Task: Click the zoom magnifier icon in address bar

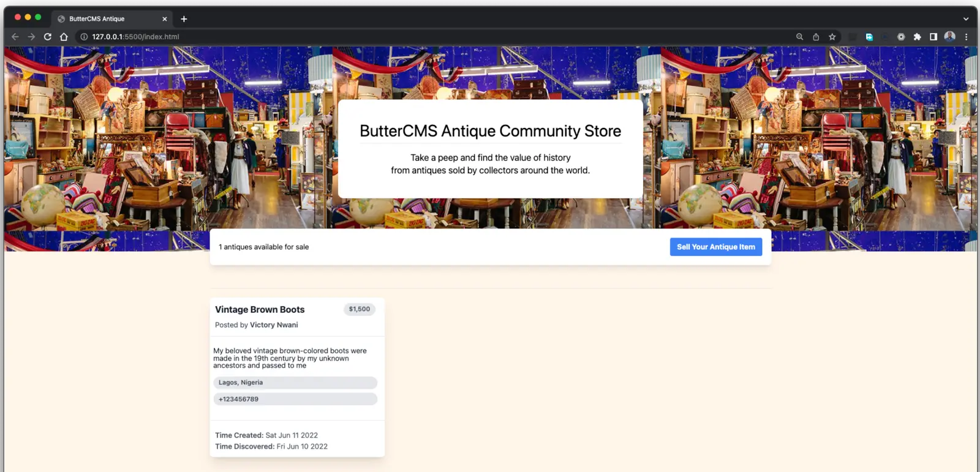Action: (799, 37)
